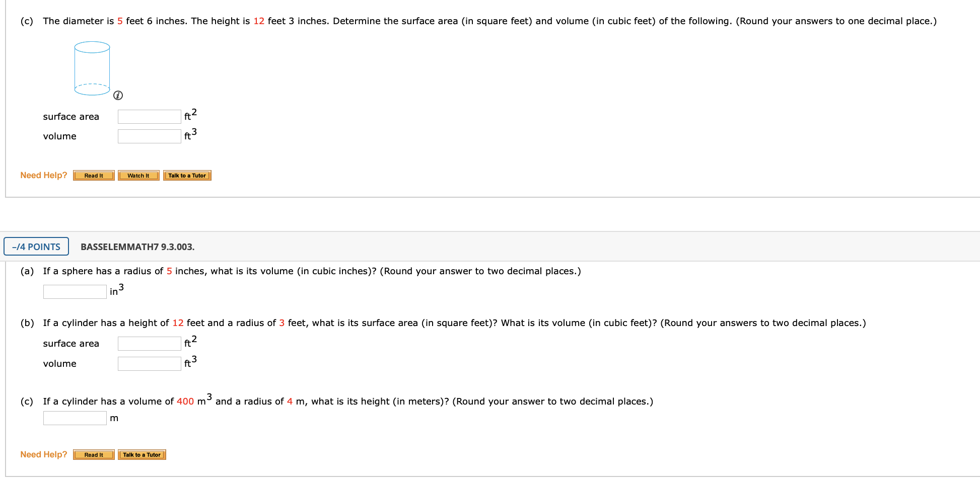Open the Watch It help video
Screen dimensions: 980x482
coord(138,176)
